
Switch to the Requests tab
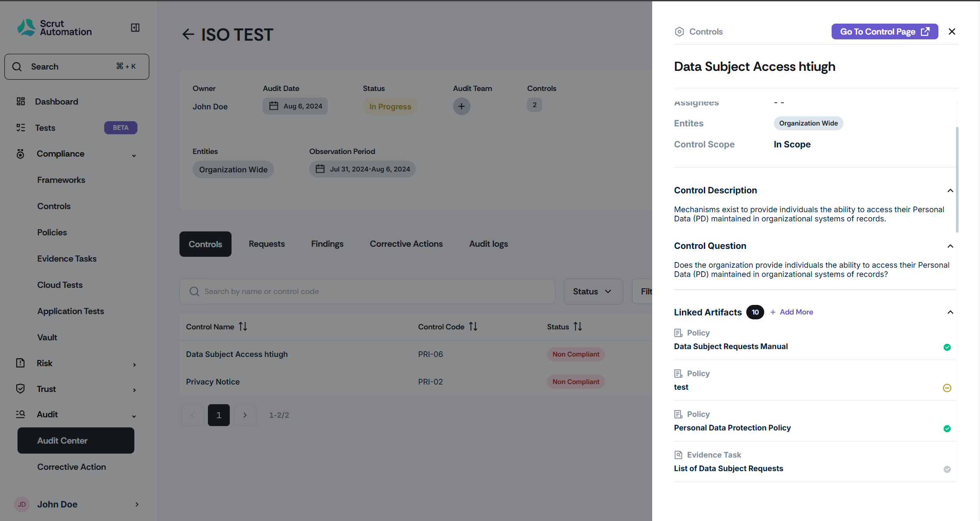267,244
